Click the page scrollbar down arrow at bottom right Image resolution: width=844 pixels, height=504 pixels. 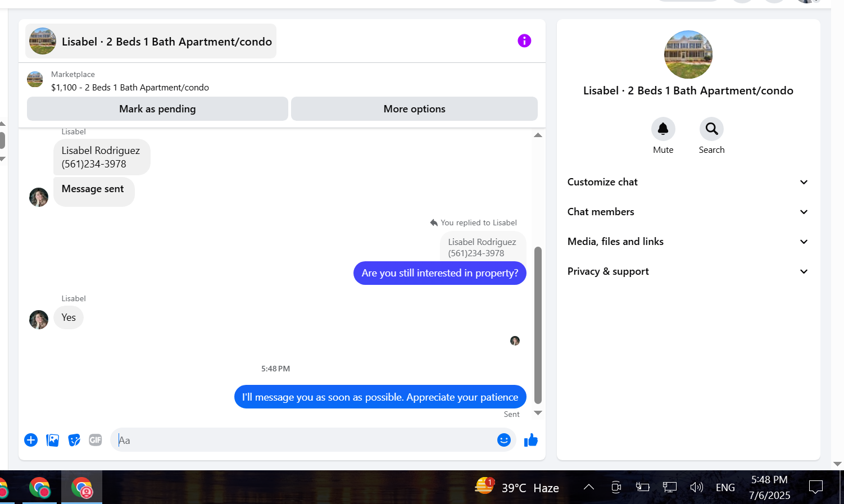[x=837, y=464]
